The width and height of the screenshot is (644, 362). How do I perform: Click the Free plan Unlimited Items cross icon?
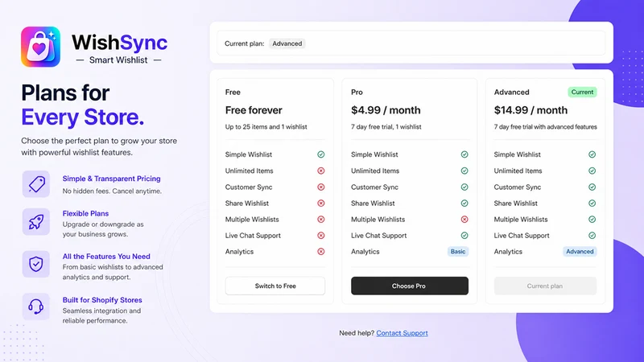click(320, 171)
